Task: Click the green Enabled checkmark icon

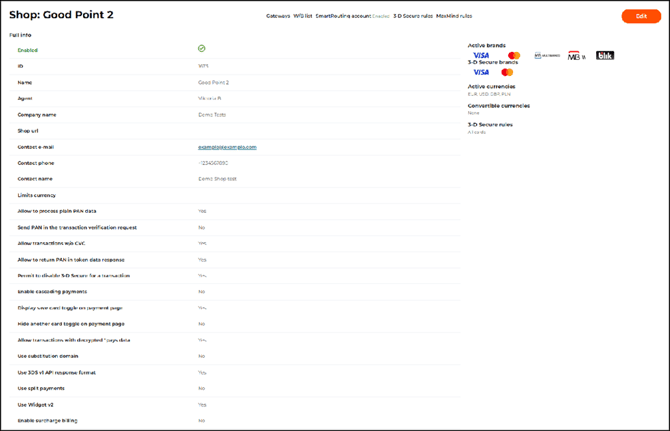Action: (202, 49)
